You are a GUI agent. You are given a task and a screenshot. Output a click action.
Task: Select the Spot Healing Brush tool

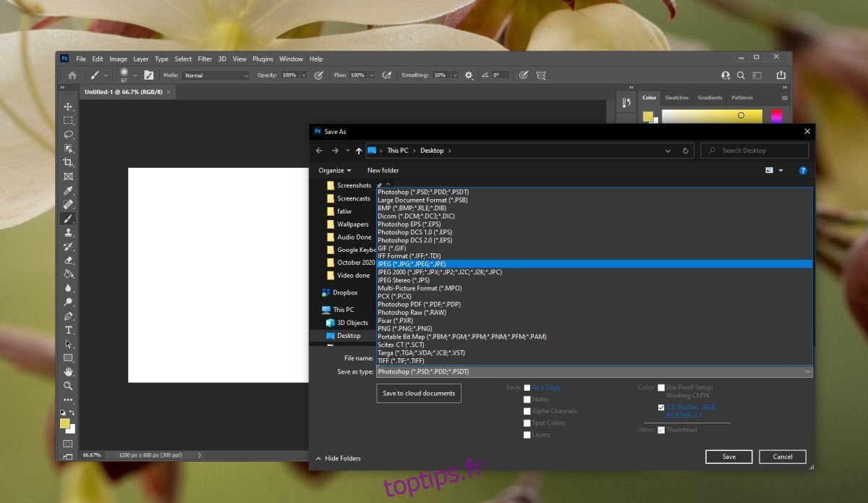68,205
